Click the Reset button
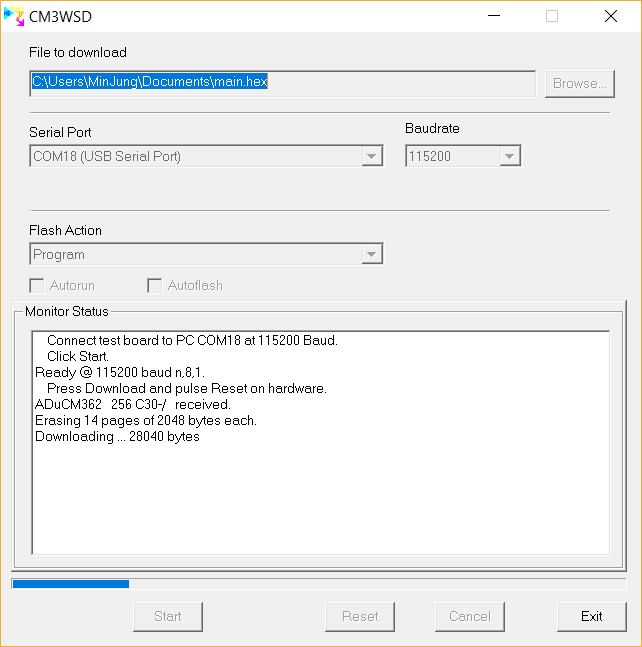This screenshot has height=647, width=642. coord(360,616)
